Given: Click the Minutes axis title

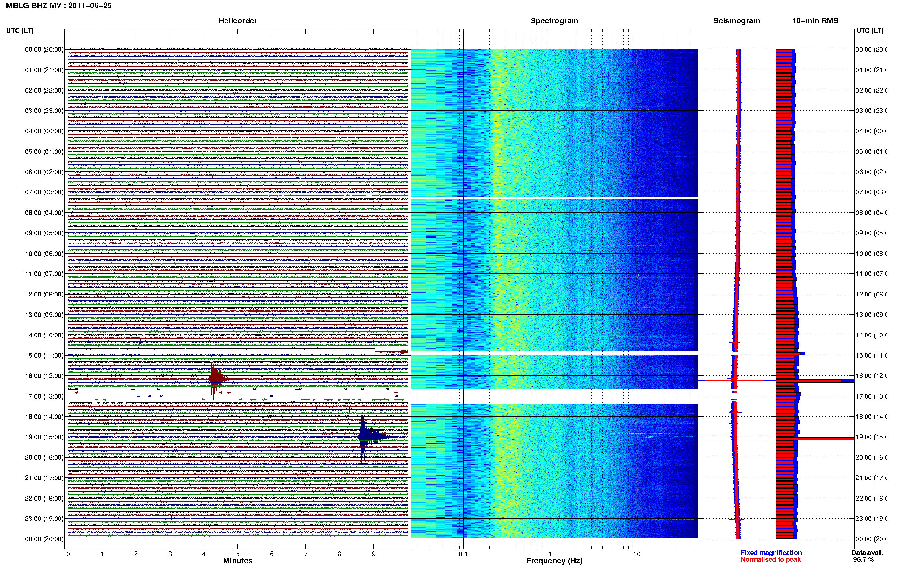Looking at the screenshot, I should [x=237, y=561].
